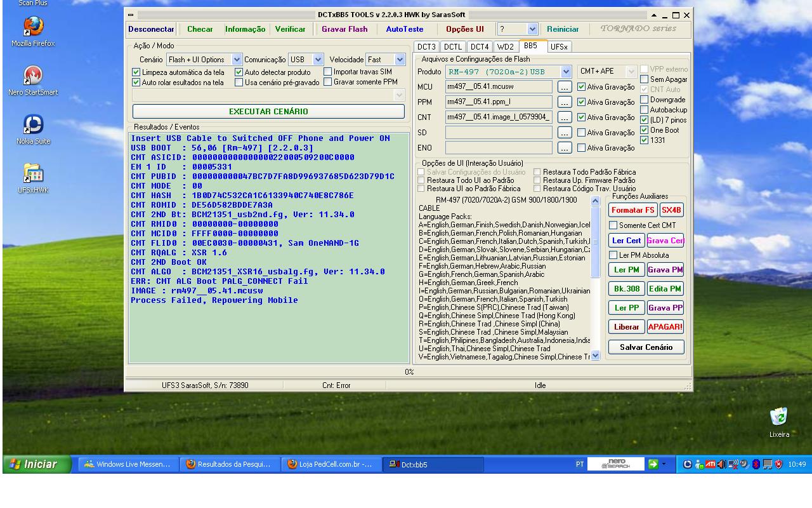Browse for PPM file with '...' button
812x508 pixels.
pos(565,102)
